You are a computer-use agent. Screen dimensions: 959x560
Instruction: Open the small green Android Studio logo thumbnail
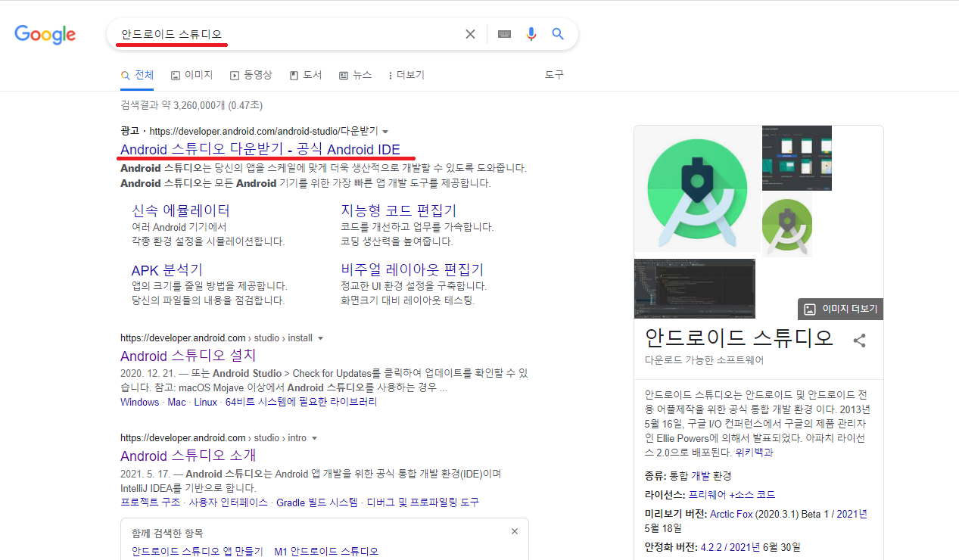pos(787,225)
